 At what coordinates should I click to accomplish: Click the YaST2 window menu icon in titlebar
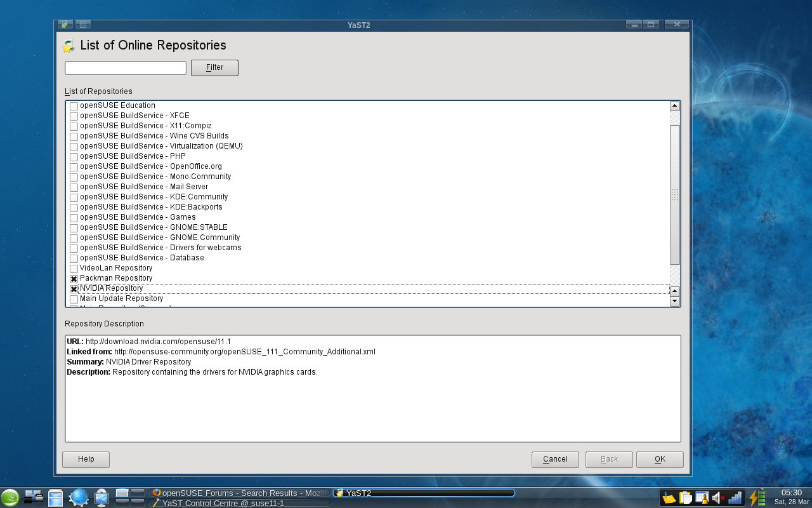pos(65,25)
